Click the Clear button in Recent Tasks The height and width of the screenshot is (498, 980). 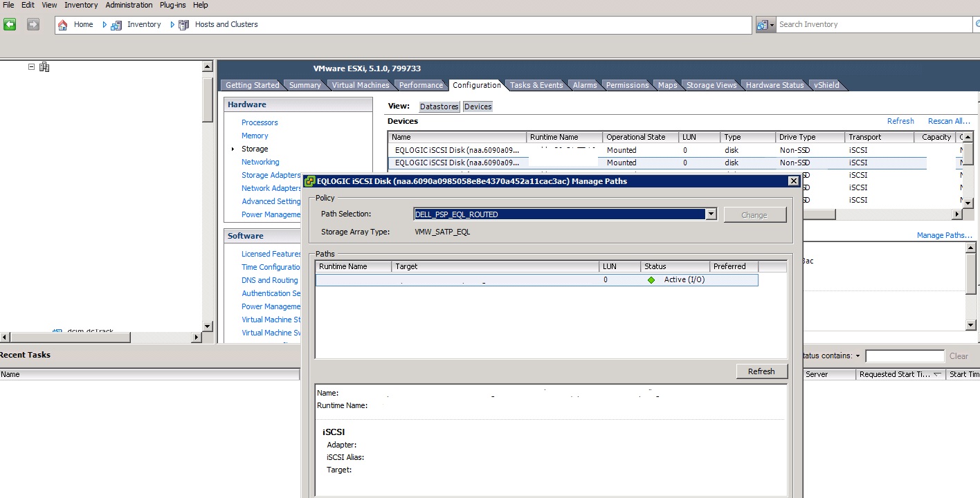tap(959, 356)
